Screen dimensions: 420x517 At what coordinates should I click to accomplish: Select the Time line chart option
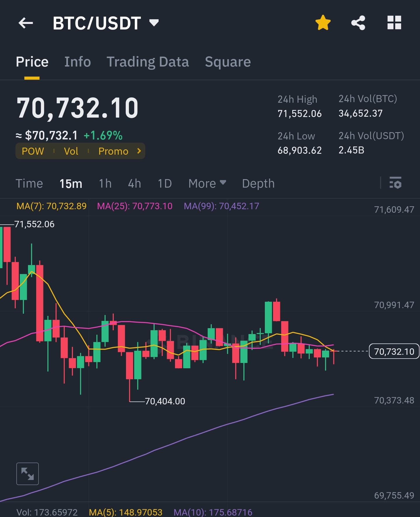click(x=29, y=184)
